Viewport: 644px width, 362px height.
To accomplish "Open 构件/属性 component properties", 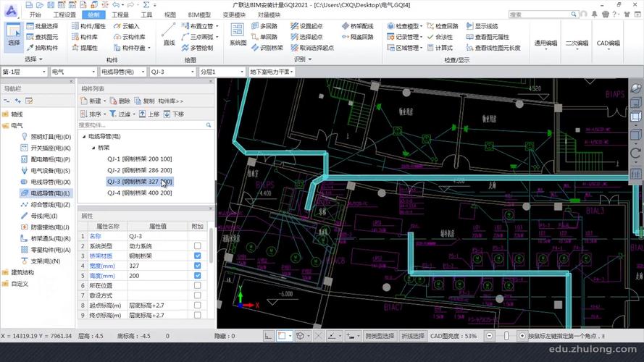I will click(88, 26).
